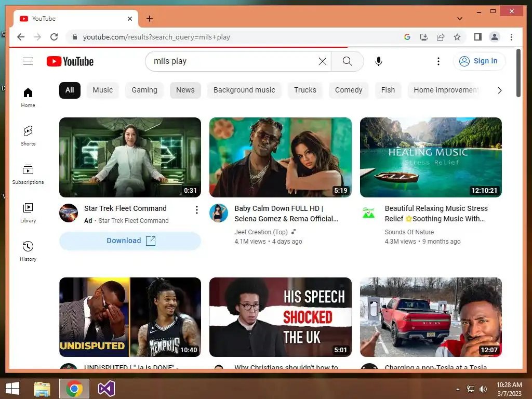
Task: Expand the tab search chevron
Action: click(460, 19)
